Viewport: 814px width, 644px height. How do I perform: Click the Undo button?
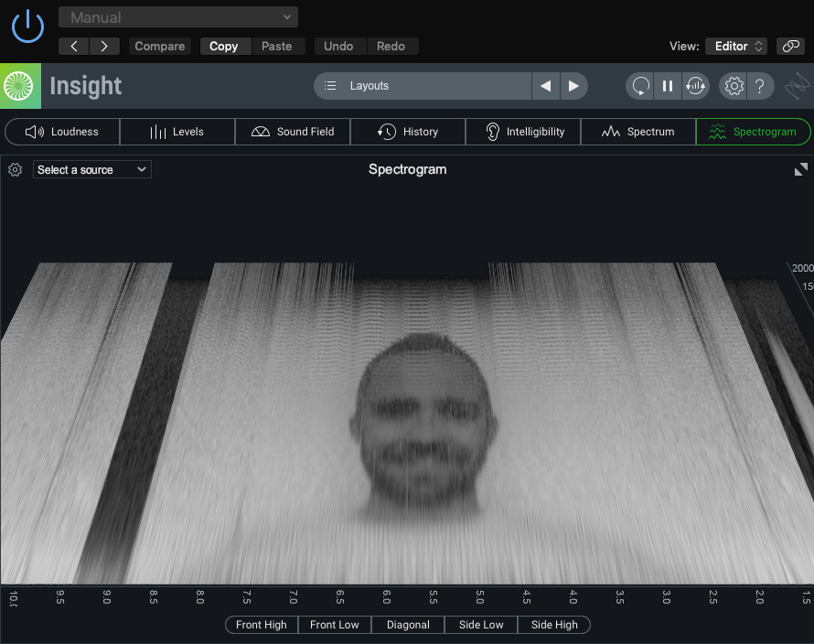[338, 46]
